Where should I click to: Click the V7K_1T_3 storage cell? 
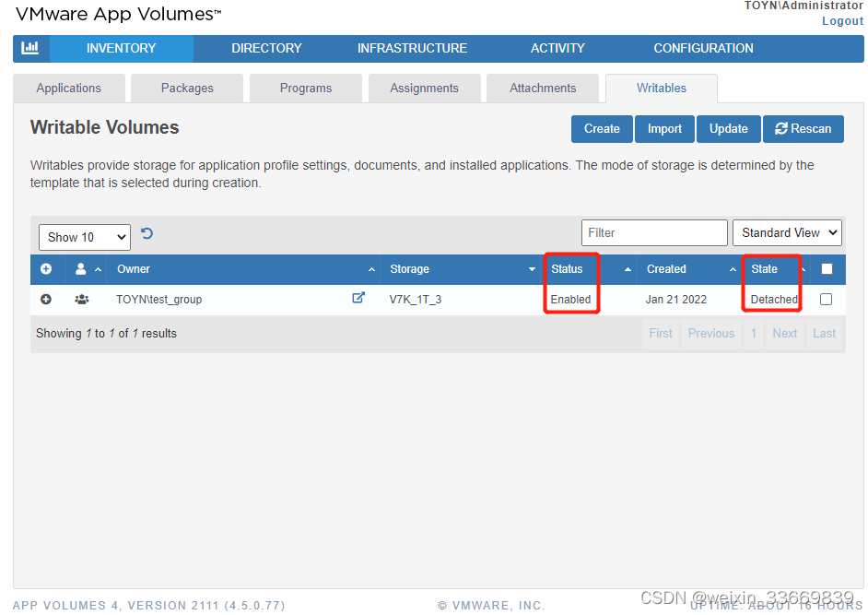[x=416, y=299]
